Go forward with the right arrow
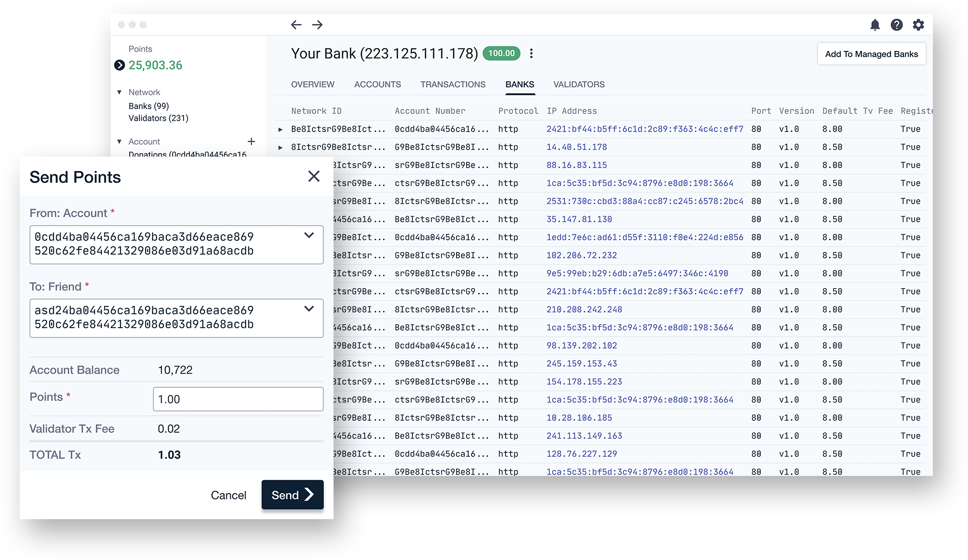Screen dimensions: 968x560 [x=317, y=25]
